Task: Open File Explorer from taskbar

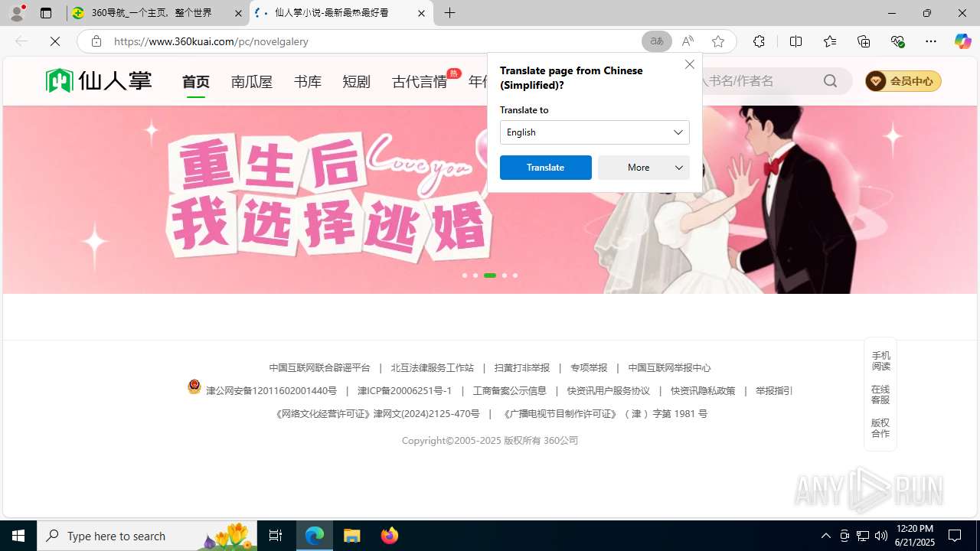Action: click(352, 536)
